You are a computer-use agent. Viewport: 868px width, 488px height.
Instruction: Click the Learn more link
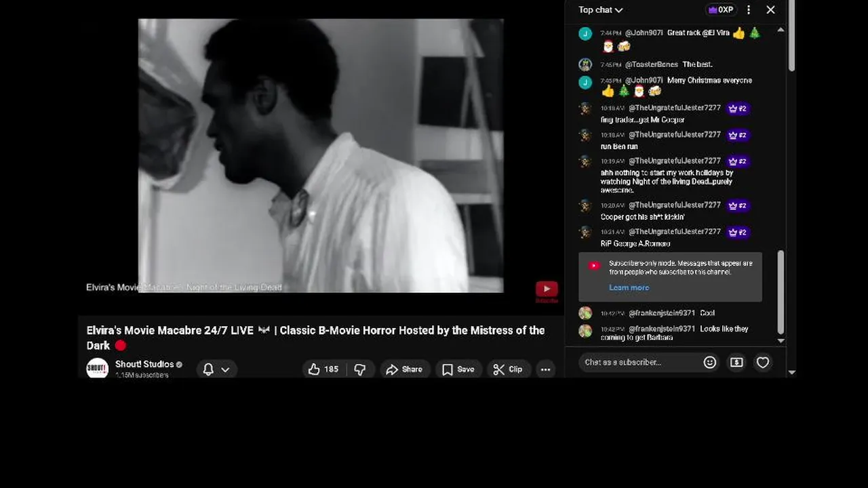629,287
